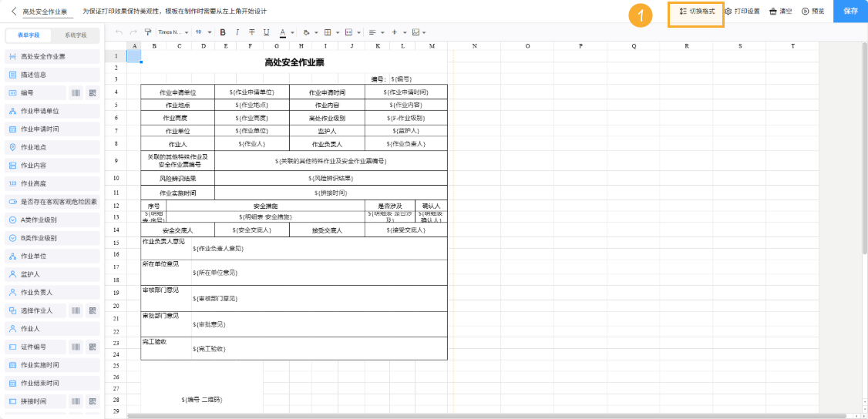
Task: Click the barcode icon next to 证件编号
Action: click(x=76, y=347)
